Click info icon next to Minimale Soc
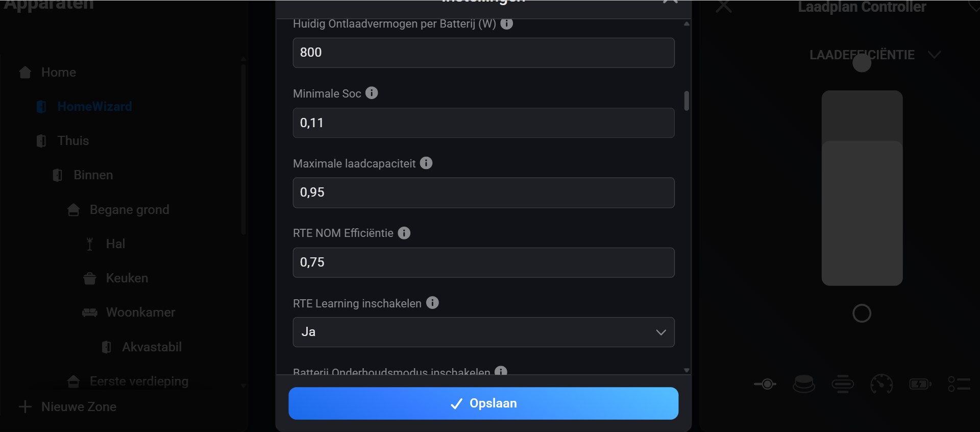Screen dimensions: 980x432 point(372,93)
